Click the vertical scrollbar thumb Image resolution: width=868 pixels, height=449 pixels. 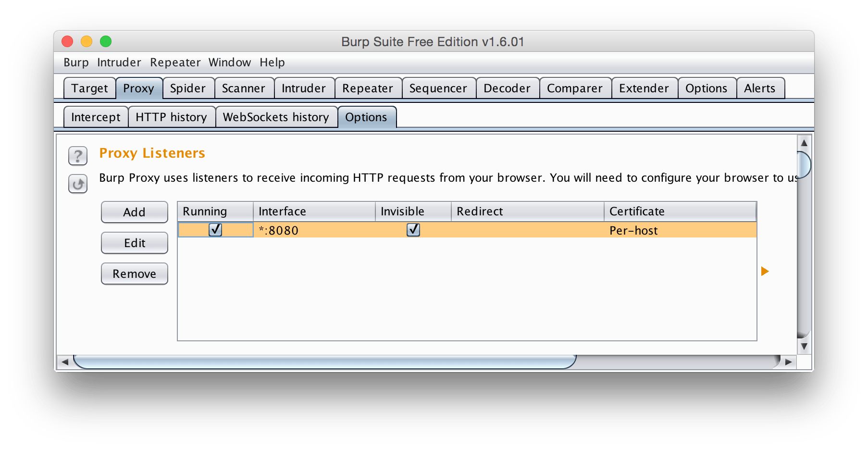tap(804, 164)
